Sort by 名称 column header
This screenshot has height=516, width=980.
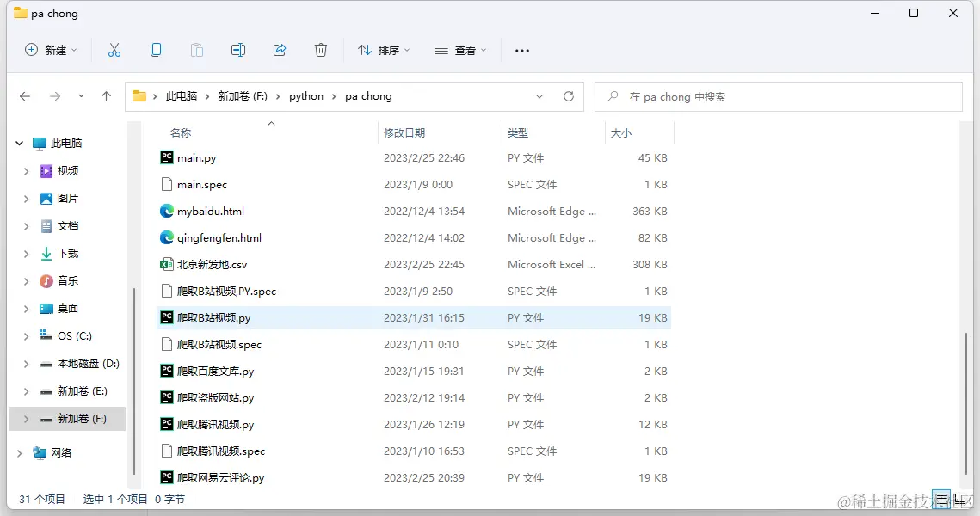point(181,132)
